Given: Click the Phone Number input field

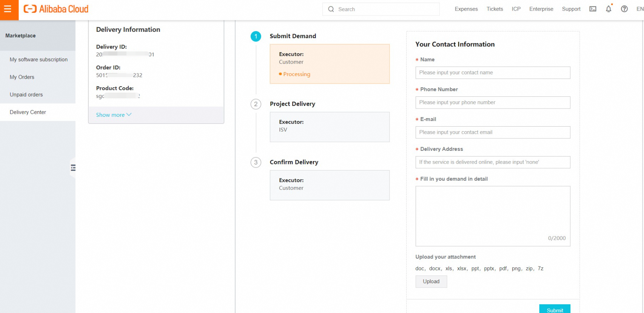Looking at the screenshot, I should [x=493, y=102].
